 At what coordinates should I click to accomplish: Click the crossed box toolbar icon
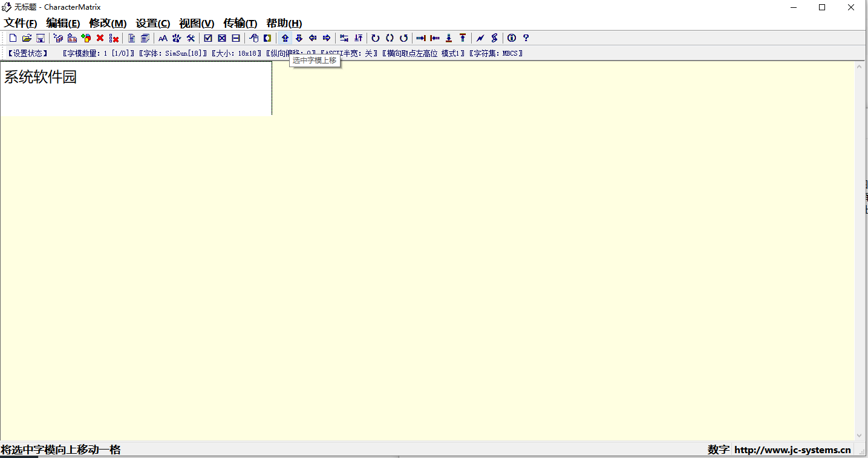tap(222, 38)
